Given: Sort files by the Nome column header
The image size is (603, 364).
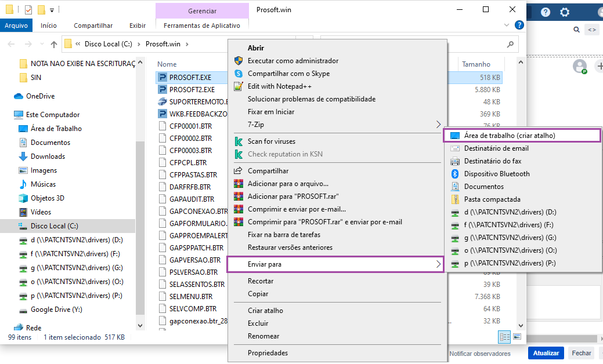Looking at the screenshot, I should click(167, 64).
